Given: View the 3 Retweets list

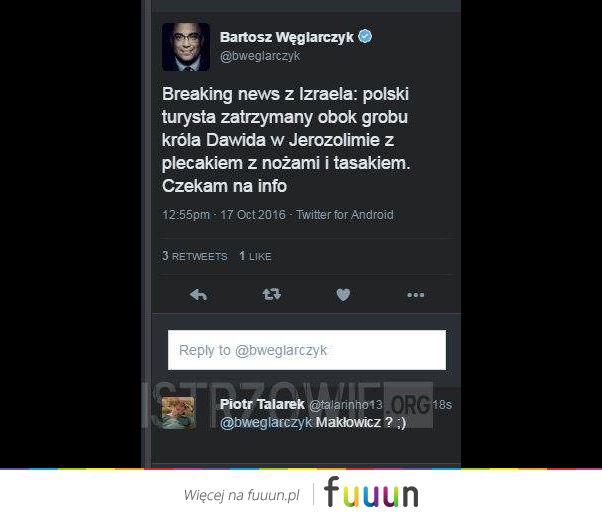Looking at the screenshot, I should coord(195,256).
